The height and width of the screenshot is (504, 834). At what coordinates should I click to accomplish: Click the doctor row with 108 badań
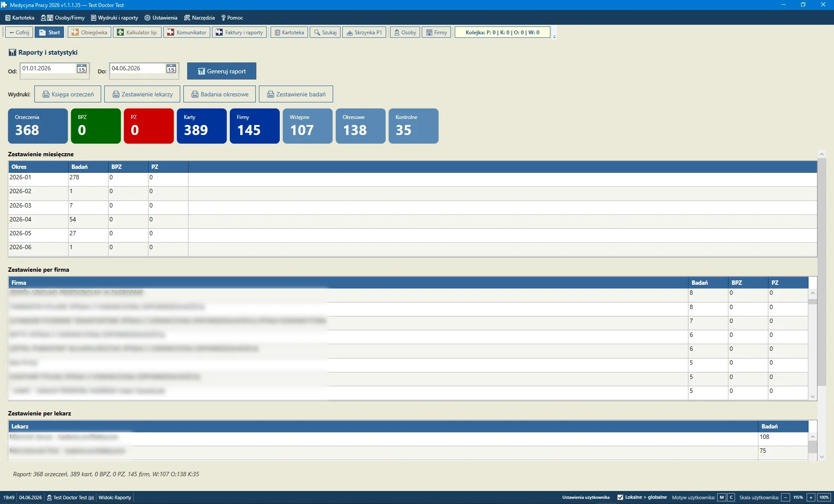point(408,439)
